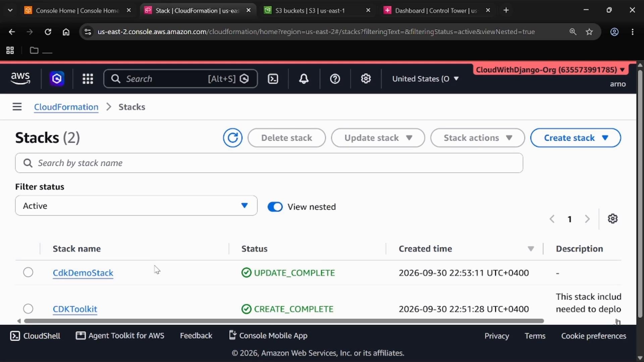This screenshot has width=644, height=362.
Task: Open the Console Mobile App link
Action: 268,336
